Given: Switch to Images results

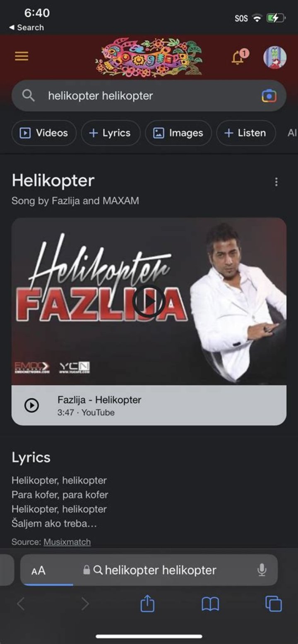Looking at the screenshot, I should [178, 133].
